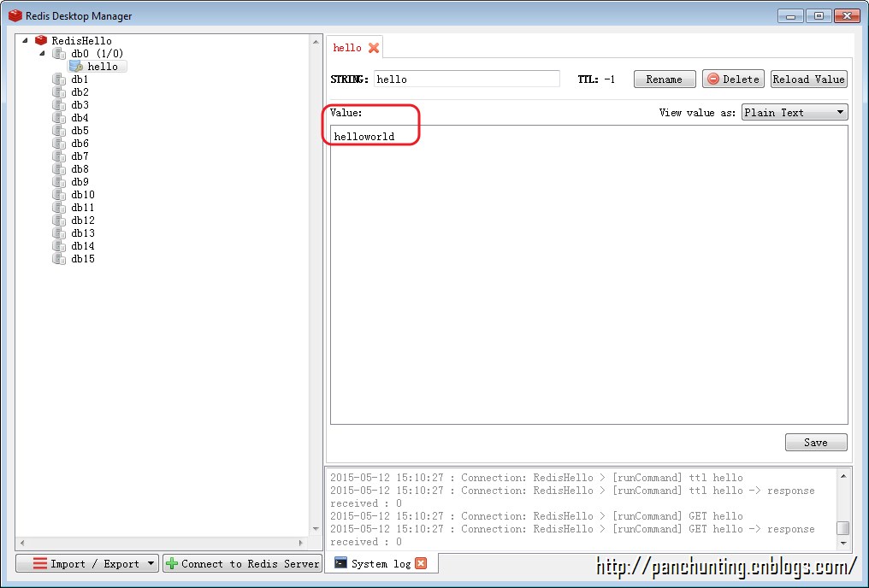Click the 'GET hello' runCommand log line
This screenshot has width=869, height=588.
[x=536, y=516]
